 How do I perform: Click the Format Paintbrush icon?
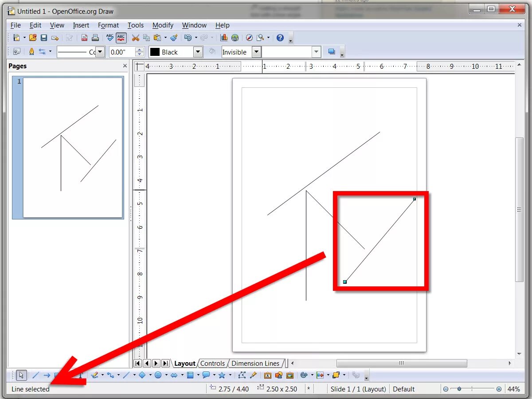[x=174, y=38]
